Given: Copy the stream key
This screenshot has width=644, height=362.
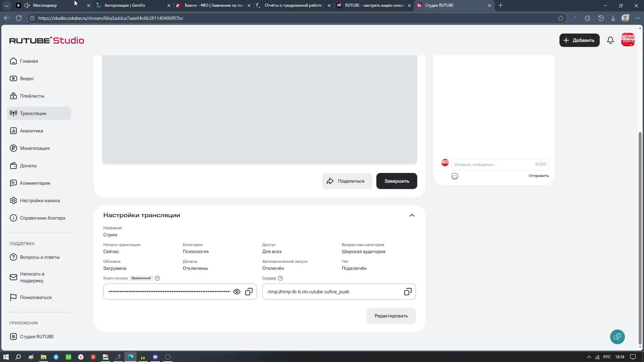Looking at the screenshot, I should pos(249,292).
